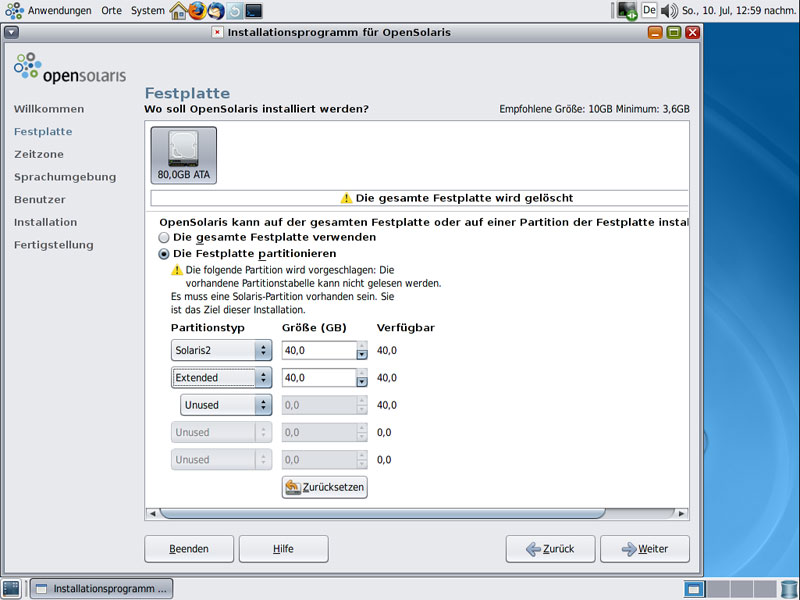Click the home folder panel icon
Viewport: 800px width, 600px height.
(x=178, y=11)
